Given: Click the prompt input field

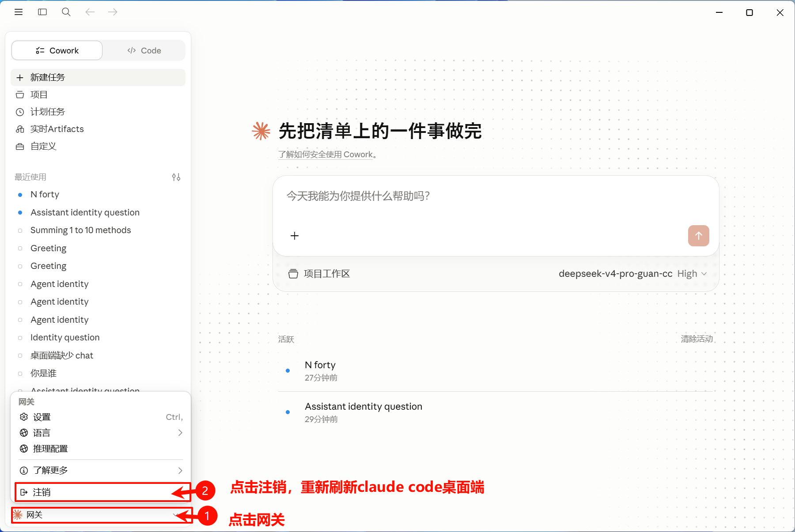Looking at the screenshot, I should pos(496,196).
